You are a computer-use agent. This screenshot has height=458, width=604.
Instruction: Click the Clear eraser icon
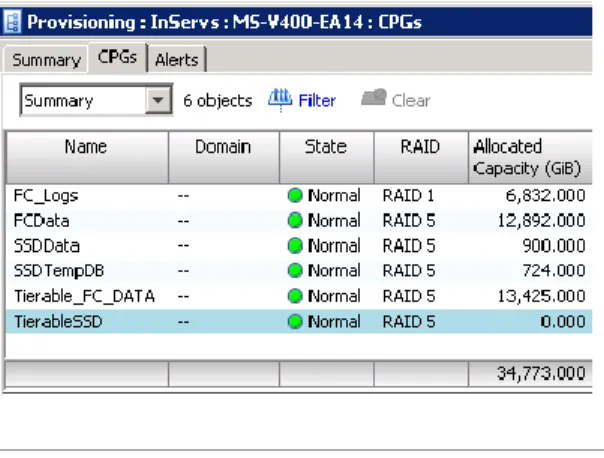374,98
